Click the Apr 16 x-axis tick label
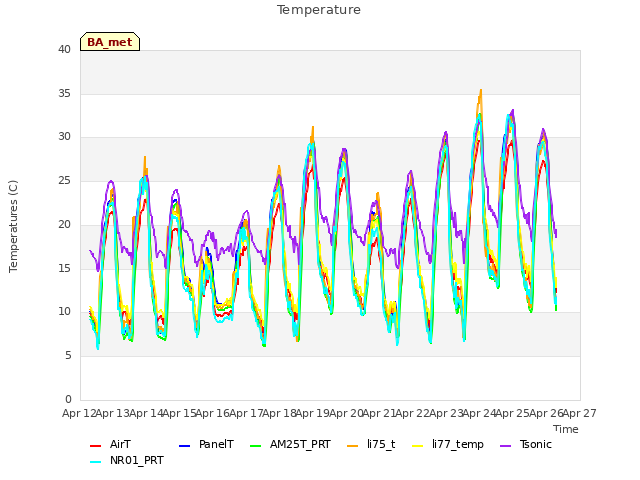This screenshot has height=480, width=640. [213, 413]
